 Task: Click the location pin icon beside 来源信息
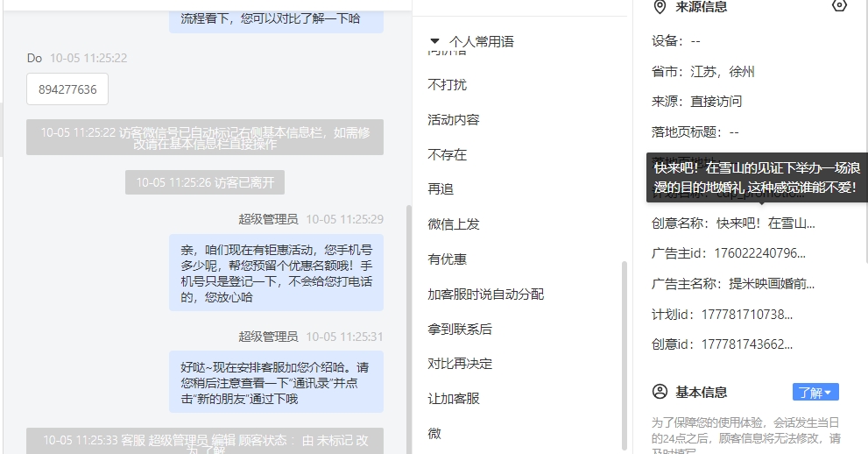point(660,7)
